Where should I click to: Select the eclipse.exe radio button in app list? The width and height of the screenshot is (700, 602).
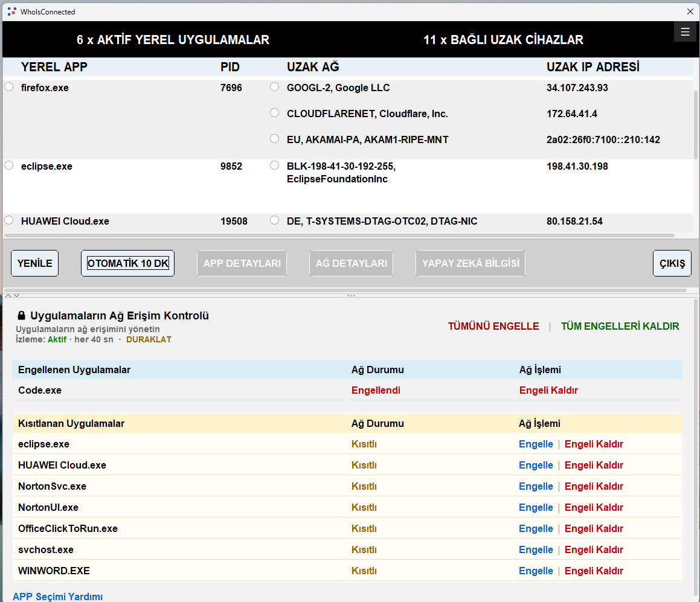[9, 165]
